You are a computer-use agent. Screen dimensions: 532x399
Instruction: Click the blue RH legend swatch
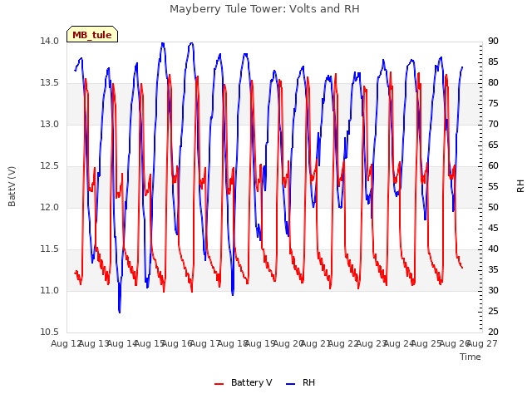(290, 384)
